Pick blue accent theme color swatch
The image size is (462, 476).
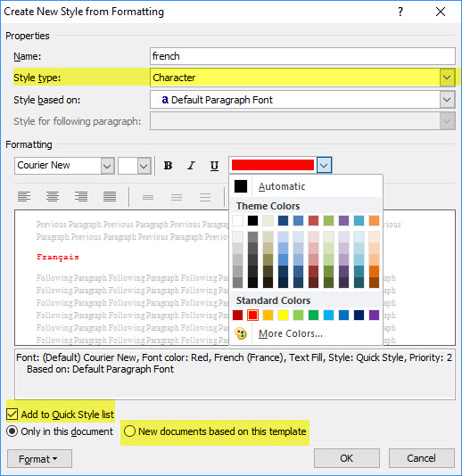298,221
